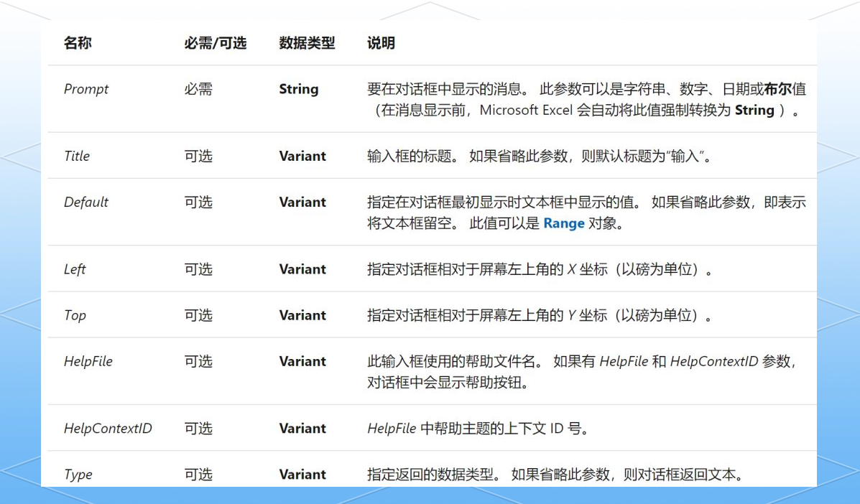Viewport: 860px width, 504px height.
Task: Click 可选 in the Type row
Action: [x=198, y=475]
